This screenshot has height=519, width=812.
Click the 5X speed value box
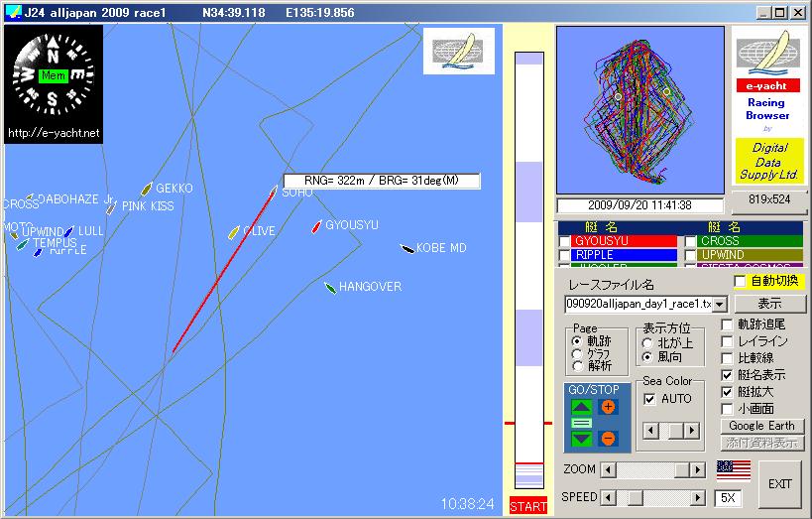(x=728, y=498)
